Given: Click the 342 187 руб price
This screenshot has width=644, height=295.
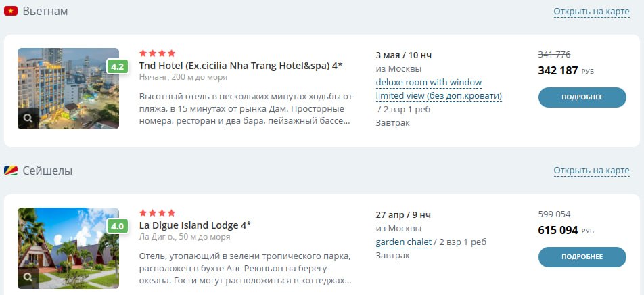Looking at the screenshot, I should pos(558,70).
